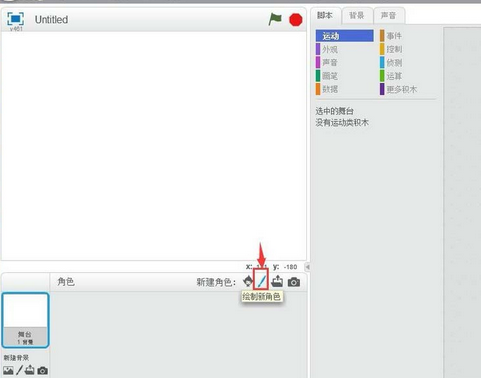Screen dimensions: 481x378
Task: Toggle full screen presentation mode icon
Action: click(x=16, y=19)
